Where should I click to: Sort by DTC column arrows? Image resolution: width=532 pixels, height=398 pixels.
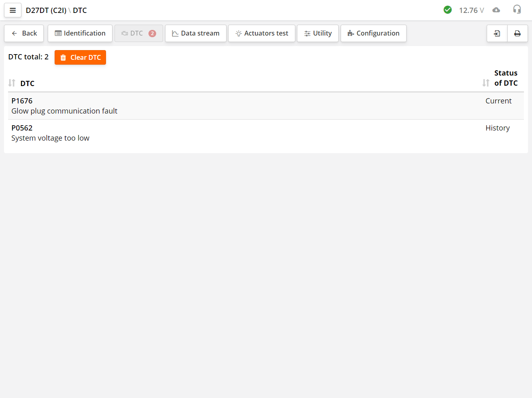(x=12, y=83)
